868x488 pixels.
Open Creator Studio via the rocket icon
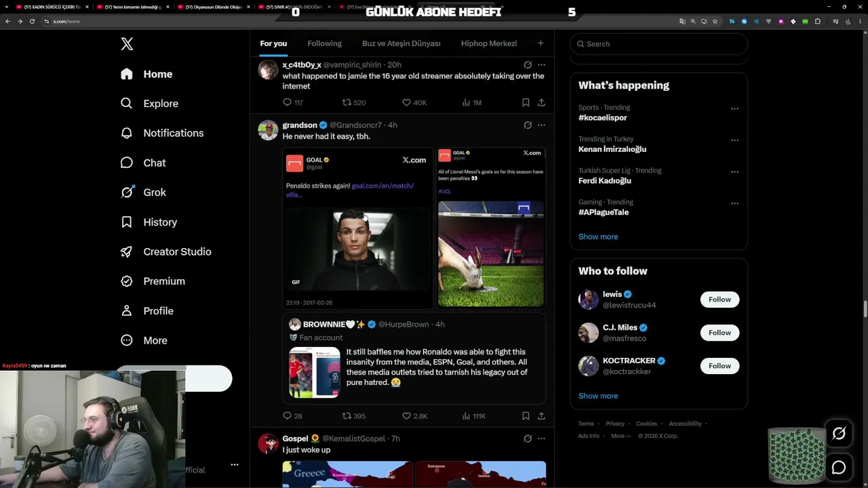[x=127, y=251]
